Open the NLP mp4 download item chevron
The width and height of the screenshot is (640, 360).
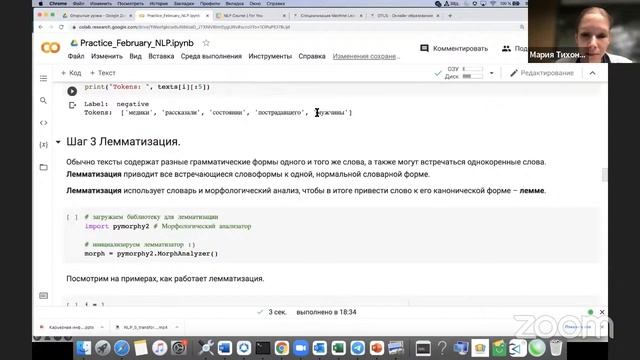pos(177,327)
